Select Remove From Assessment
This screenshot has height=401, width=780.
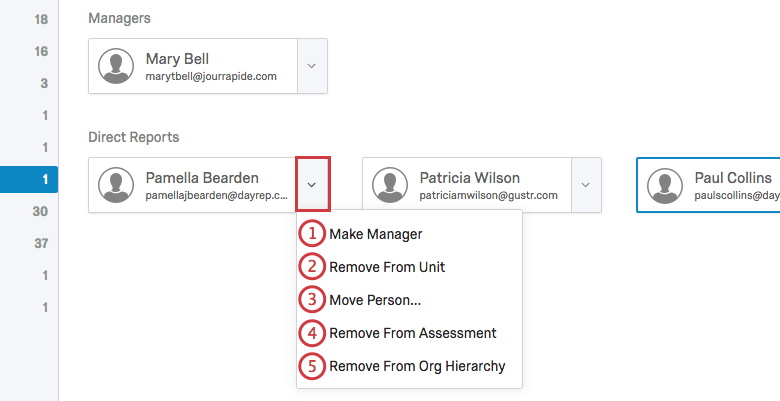click(412, 333)
